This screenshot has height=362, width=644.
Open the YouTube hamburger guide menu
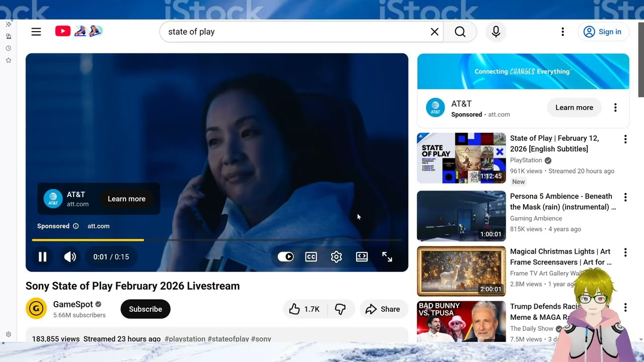pos(36,32)
